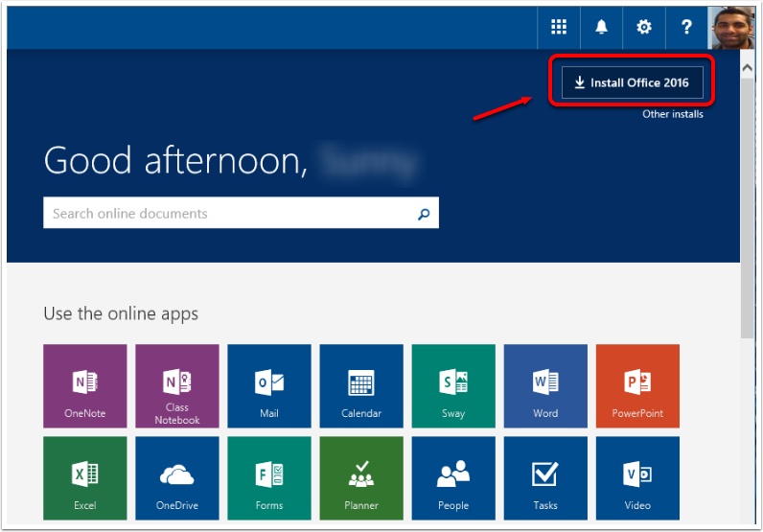Launch the PowerPoint app tile

point(637,386)
